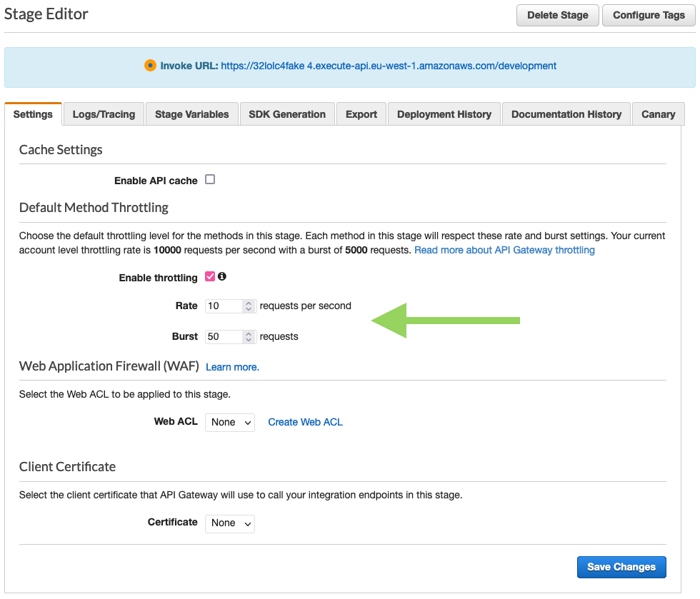Click the Delete Stage button
Viewport: 700px width, 599px height.
tap(557, 15)
